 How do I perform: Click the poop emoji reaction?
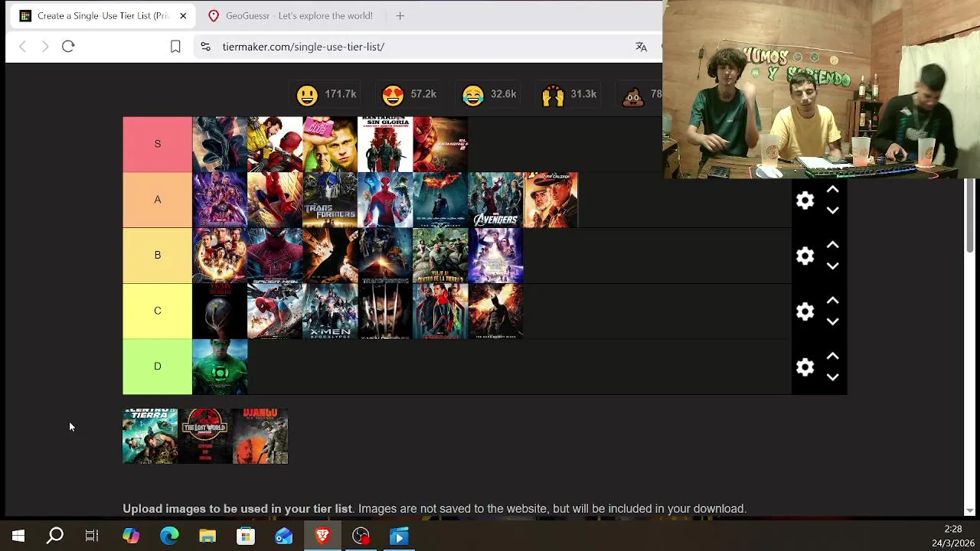[633, 95]
